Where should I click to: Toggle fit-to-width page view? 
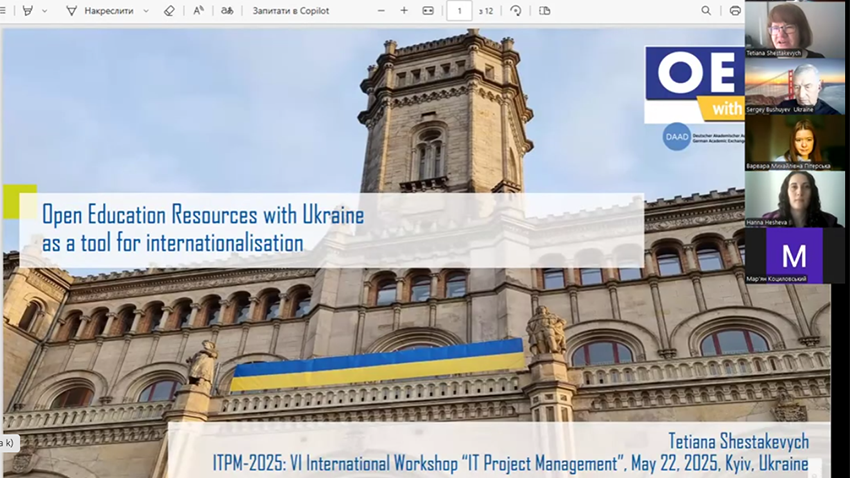pyautogui.click(x=428, y=11)
